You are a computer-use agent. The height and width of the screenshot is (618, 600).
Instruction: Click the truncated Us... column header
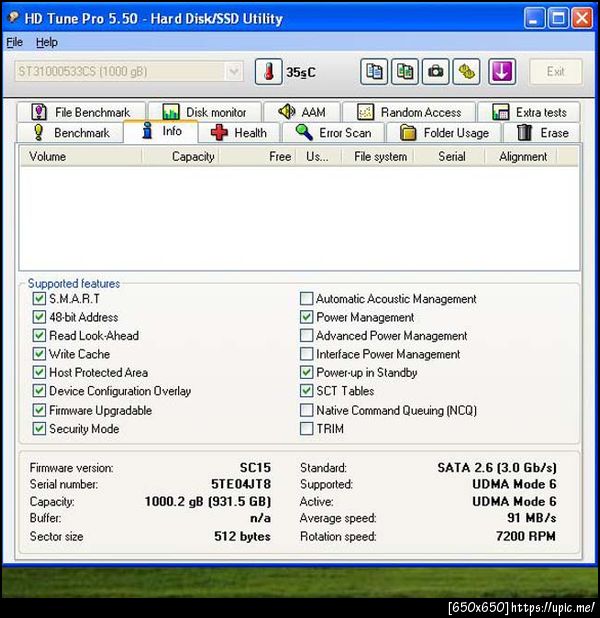coord(319,156)
